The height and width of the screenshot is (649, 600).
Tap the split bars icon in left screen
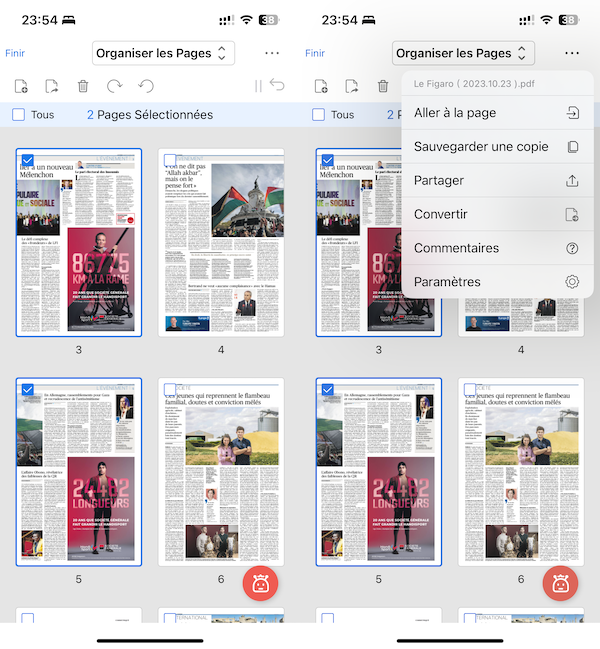pos(258,86)
